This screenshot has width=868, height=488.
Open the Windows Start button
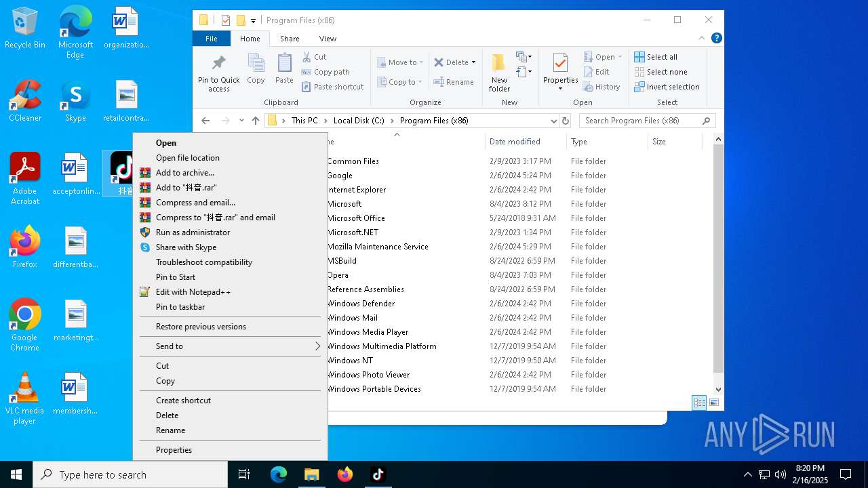tap(16, 474)
